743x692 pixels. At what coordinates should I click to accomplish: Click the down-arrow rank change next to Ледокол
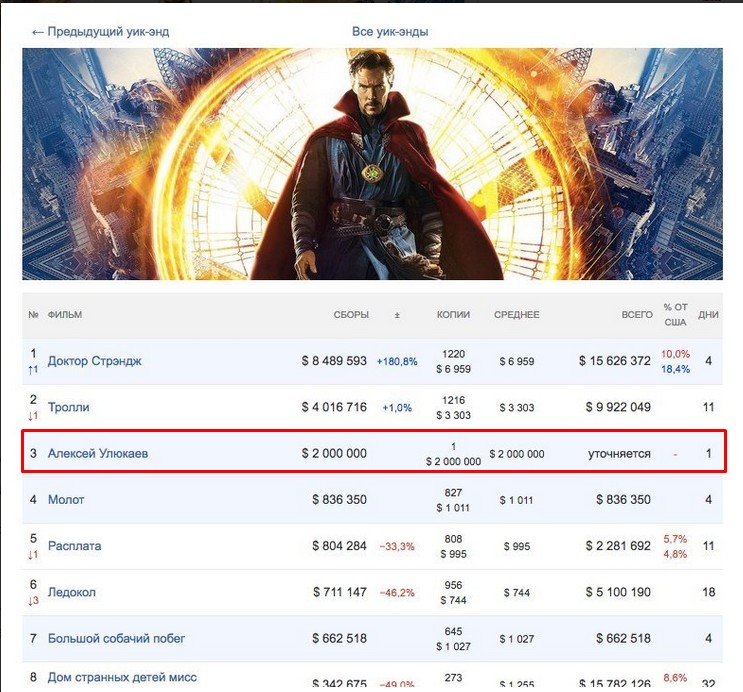[x=33, y=601]
